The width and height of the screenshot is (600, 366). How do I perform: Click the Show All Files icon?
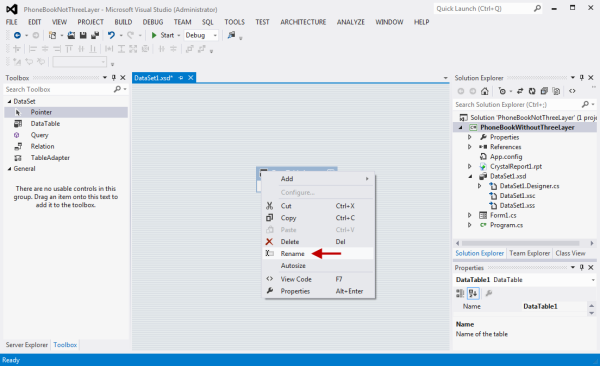[556, 91]
